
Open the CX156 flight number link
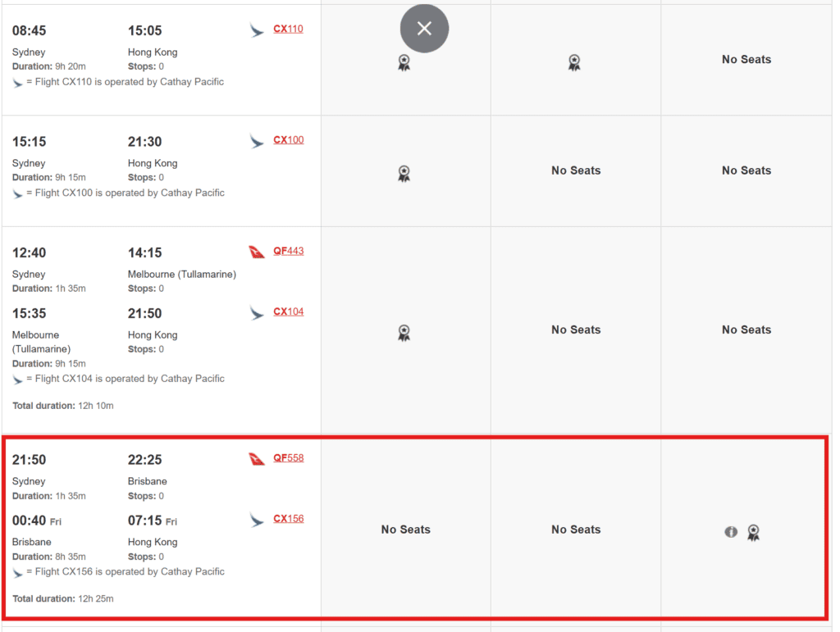click(x=288, y=519)
